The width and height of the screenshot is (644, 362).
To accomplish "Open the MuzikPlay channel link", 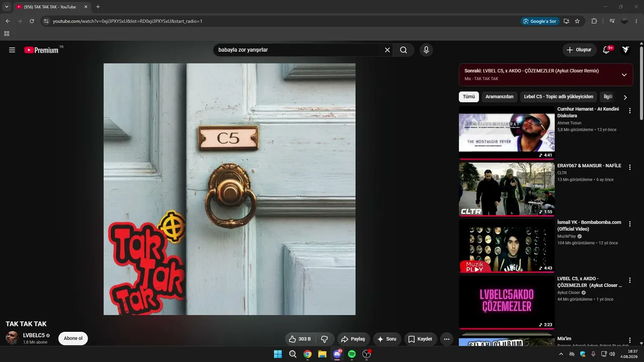I will [567, 236].
